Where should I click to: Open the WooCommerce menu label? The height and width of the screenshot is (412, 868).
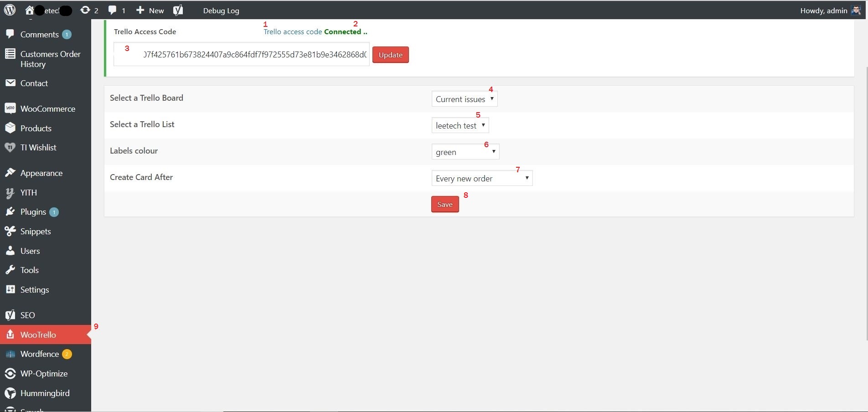click(48, 109)
